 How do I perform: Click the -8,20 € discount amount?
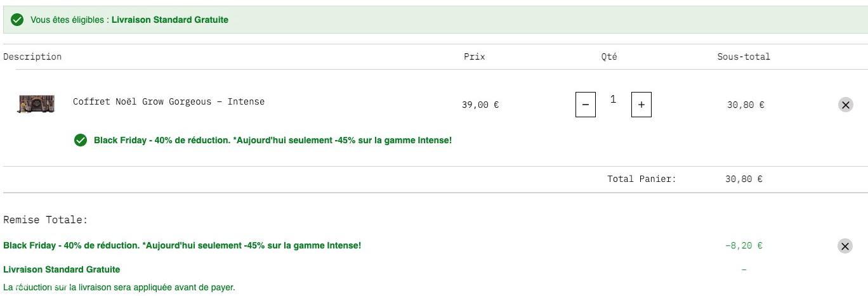tap(744, 245)
